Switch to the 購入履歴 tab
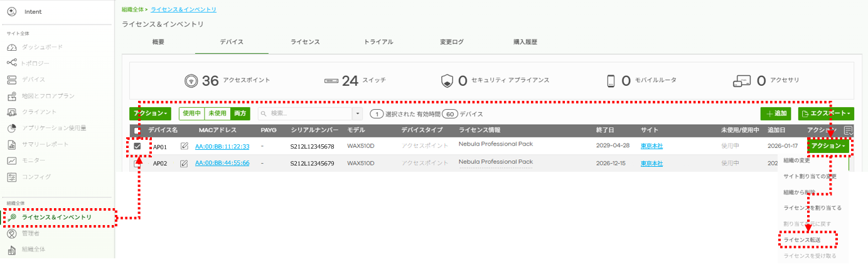The width and height of the screenshot is (868, 279). tap(525, 42)
